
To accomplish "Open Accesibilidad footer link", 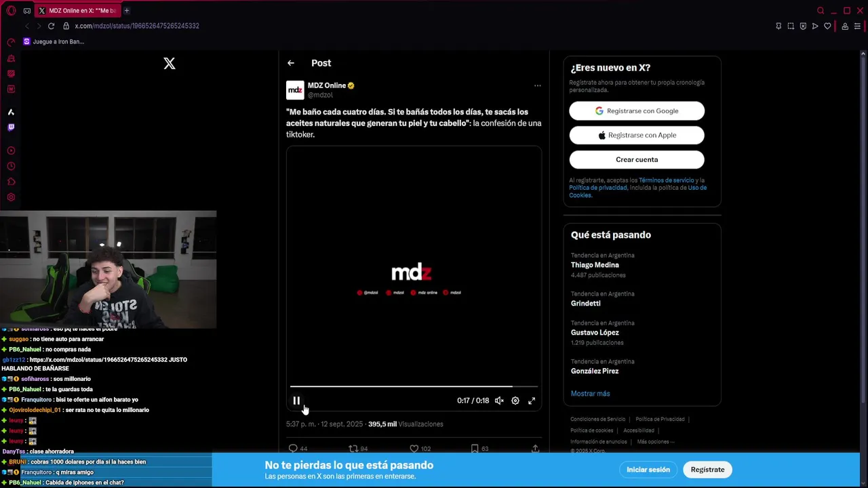I will click(639, 430).
